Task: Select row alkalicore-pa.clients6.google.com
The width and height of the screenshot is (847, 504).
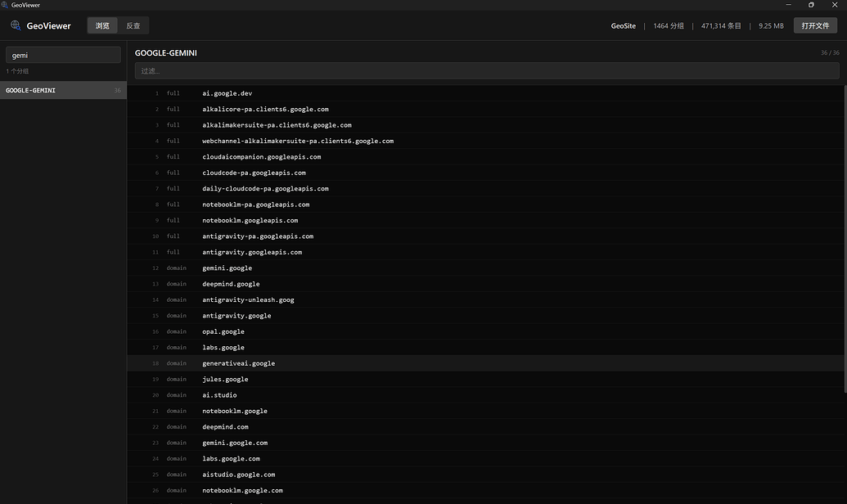Action: point(485,109)
